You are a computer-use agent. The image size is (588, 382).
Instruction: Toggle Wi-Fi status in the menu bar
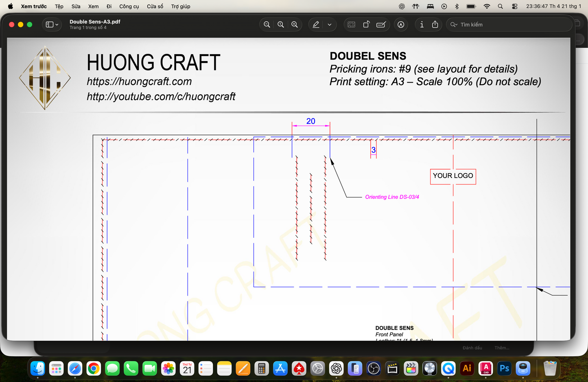coord(486,6)
